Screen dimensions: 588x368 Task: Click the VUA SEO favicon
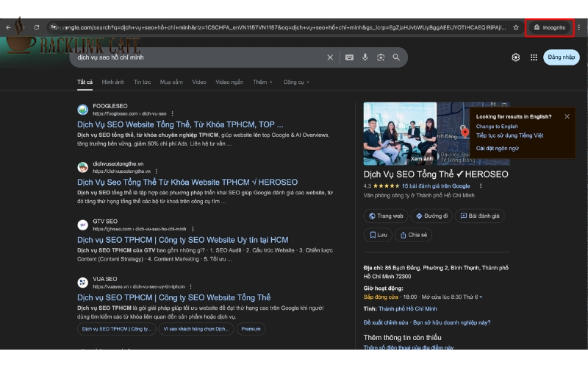82,283
